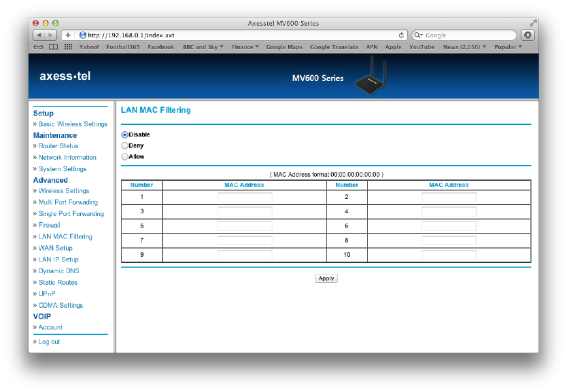Open LAN IP Setup
This screenshot has height=392, width=567.
(x=58, y=260)
